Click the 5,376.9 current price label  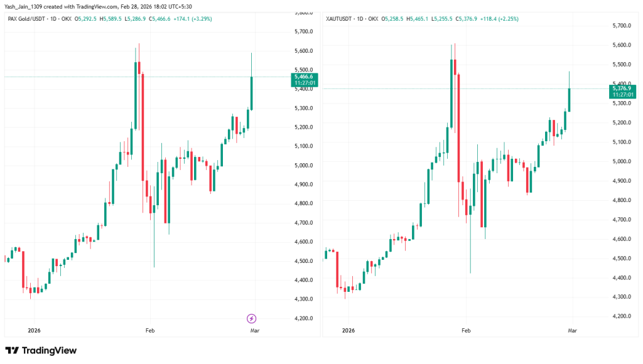pos(622,88)
